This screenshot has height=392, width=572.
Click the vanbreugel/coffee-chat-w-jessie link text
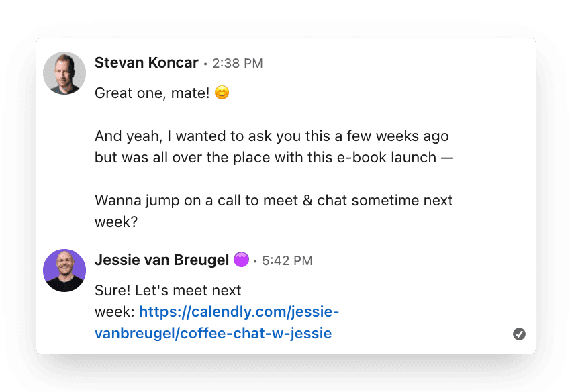213,333
